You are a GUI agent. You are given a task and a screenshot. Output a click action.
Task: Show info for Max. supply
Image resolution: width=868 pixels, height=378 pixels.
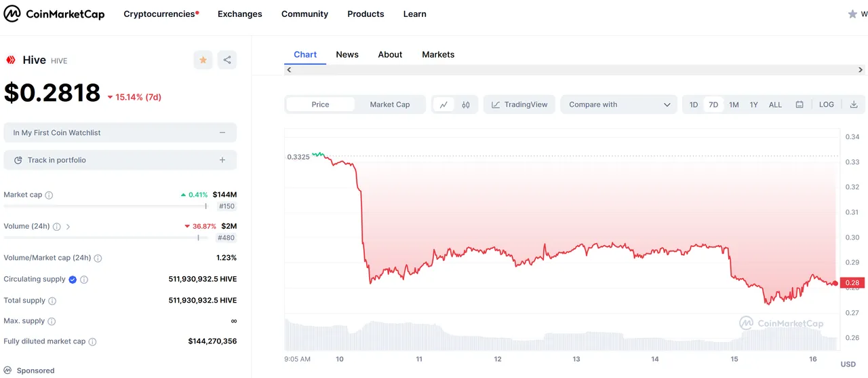[52, 321]
